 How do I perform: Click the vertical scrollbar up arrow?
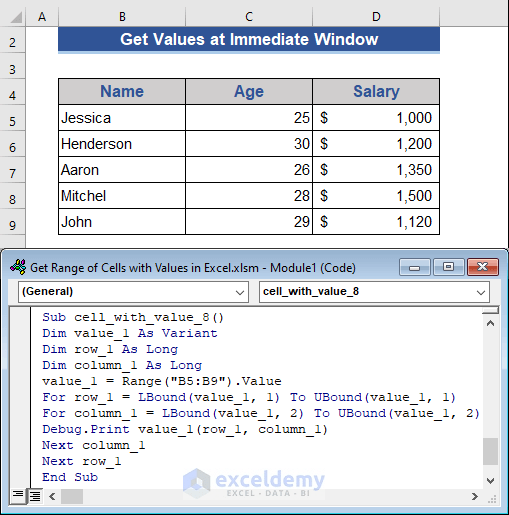tap(490, 323)
